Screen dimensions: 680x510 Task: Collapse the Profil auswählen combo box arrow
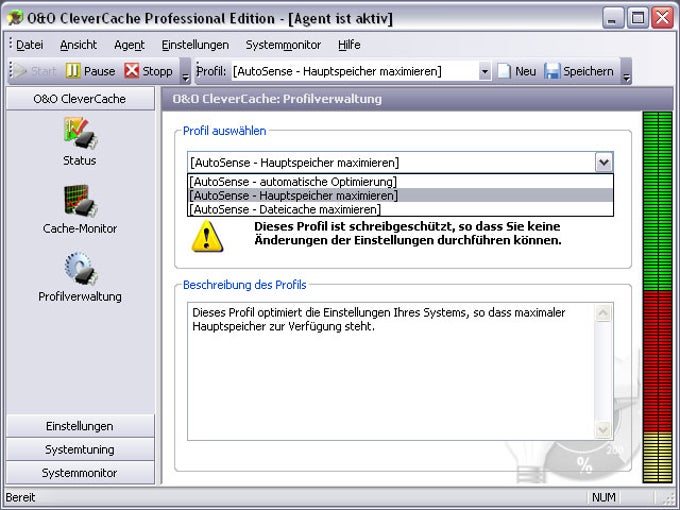tap(604, 163)
